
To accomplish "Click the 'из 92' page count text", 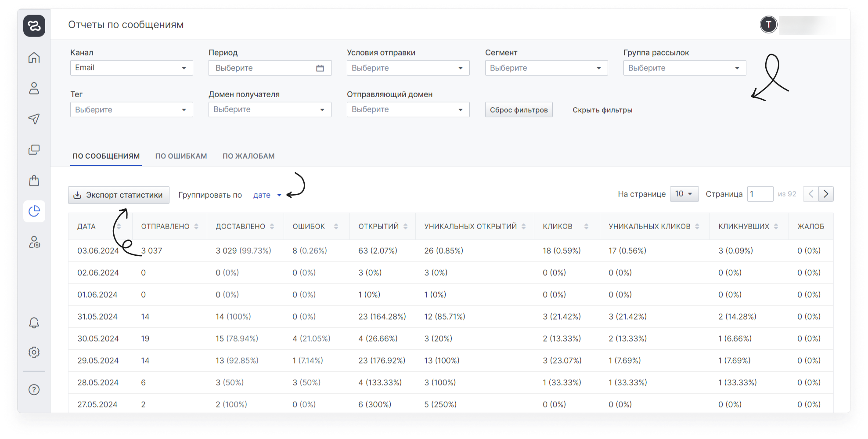I will tap(787, 194).
